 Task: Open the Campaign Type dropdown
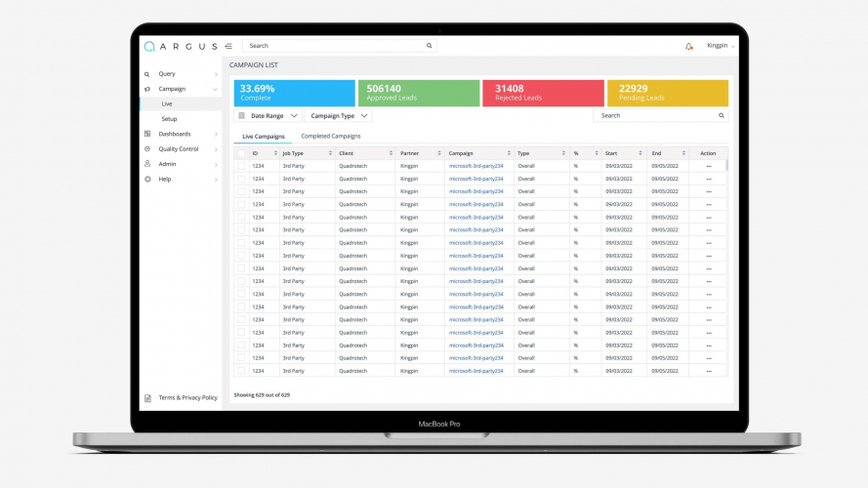tap(338, 115)
